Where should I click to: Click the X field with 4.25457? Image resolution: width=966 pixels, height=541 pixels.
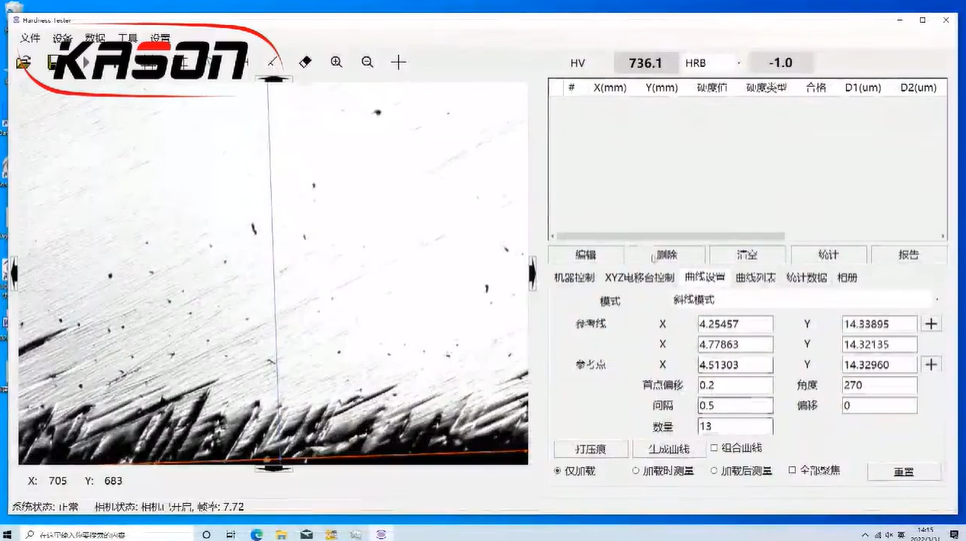(x=735, y=323)
